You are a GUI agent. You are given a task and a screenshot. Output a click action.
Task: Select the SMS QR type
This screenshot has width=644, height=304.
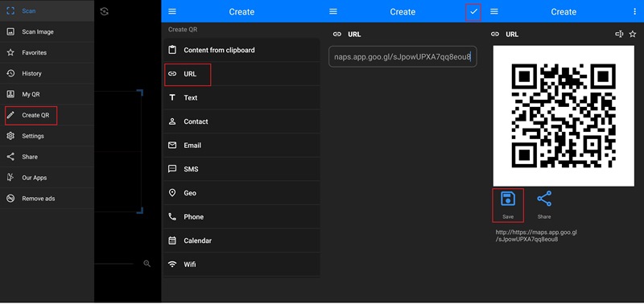242,169
